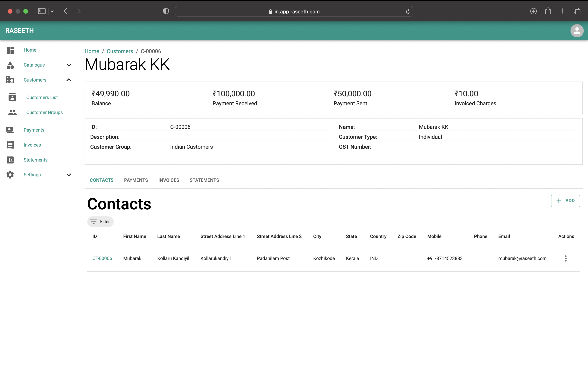The width and height of the screenshot is (588, 369).
Task: Click the Payments money icon
Action: (10, 130)
